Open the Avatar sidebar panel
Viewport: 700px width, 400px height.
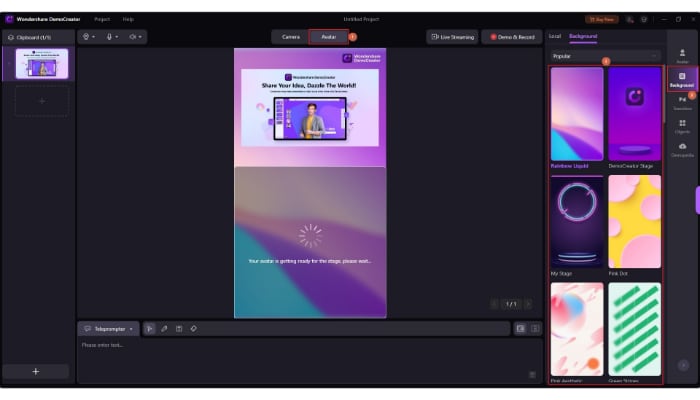click(x=682, y=56)
